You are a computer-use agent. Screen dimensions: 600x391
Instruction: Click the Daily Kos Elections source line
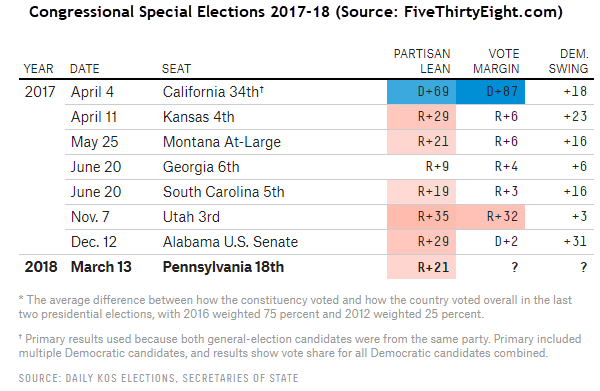pyautogui.click(x=158, y=378)
